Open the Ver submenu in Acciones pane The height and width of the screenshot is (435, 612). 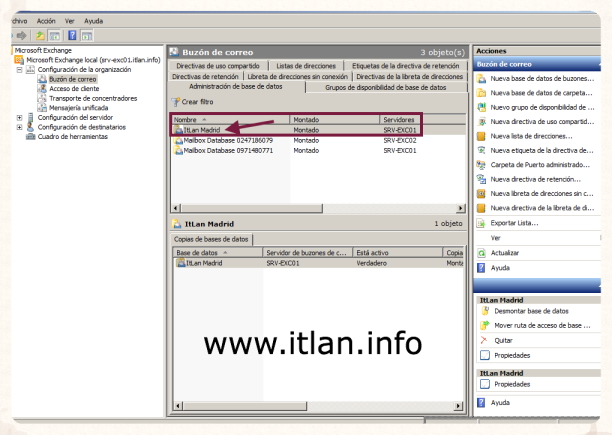coord(496,238)
